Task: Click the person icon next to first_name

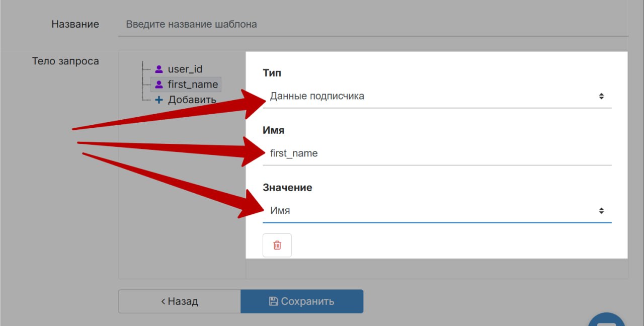Action: (x=159, y=85)
